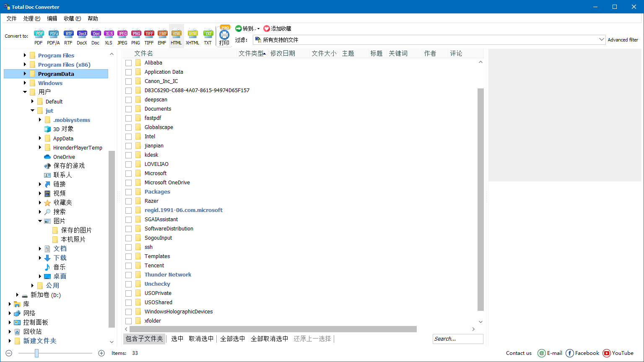
Task: Check the Razer folder checkbox
Action: tap(129, 201)
